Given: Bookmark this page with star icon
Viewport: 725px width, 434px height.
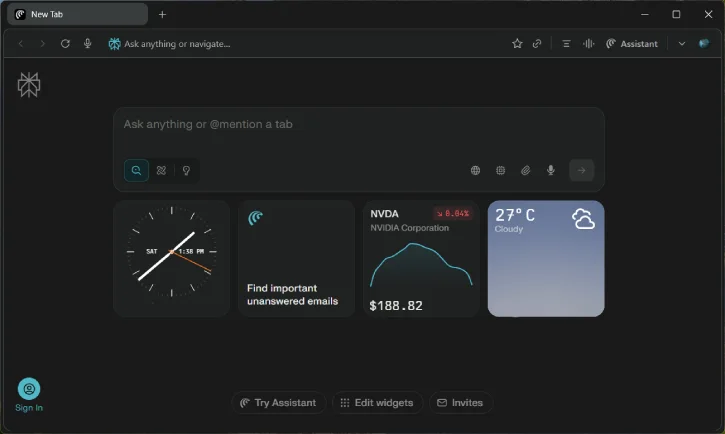Looking at the screenshot, I should coord(517,44).
